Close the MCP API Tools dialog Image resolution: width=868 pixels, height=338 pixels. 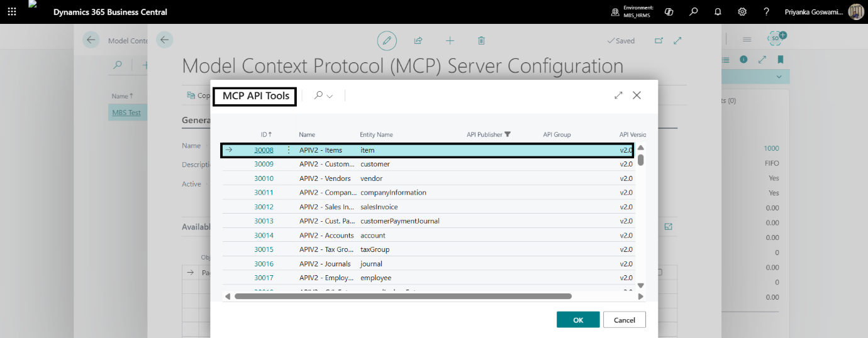[x=637, y=95]
